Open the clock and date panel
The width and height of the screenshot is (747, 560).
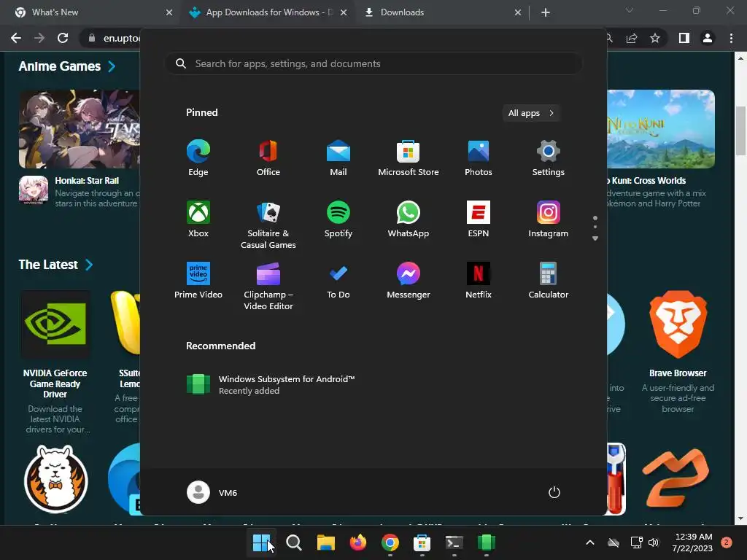[692, 542]
